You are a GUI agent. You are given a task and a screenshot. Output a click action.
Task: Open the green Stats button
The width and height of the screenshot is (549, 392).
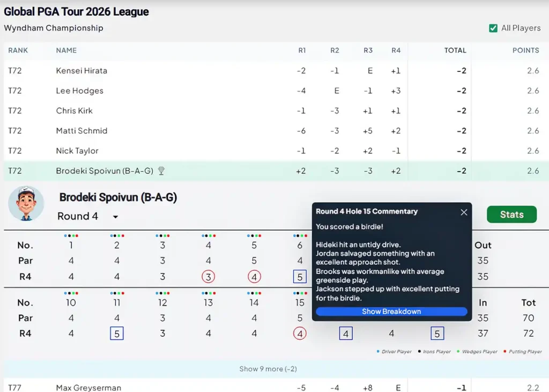pos(511,215)
